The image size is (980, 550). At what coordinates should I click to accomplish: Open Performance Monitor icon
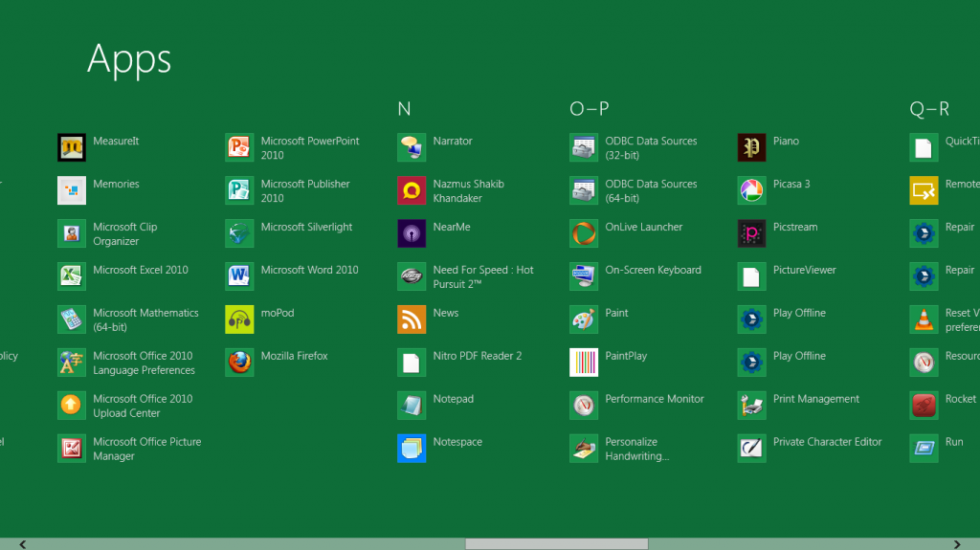[584, 406]
